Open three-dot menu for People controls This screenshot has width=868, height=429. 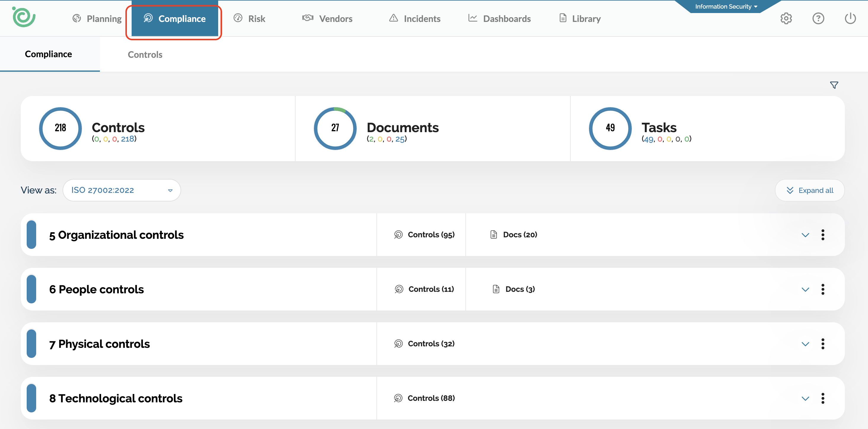tap(823, 289)
